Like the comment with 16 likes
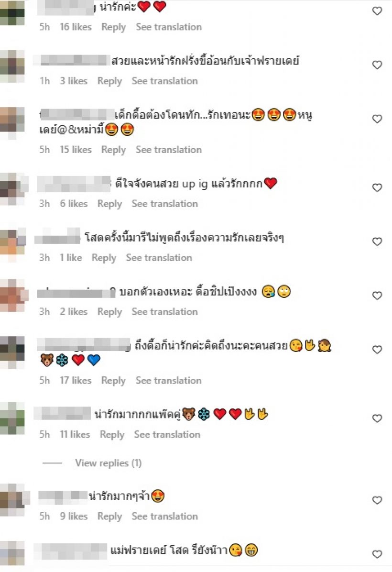This screenshot has height=572, width=392. tap(377, 11)
